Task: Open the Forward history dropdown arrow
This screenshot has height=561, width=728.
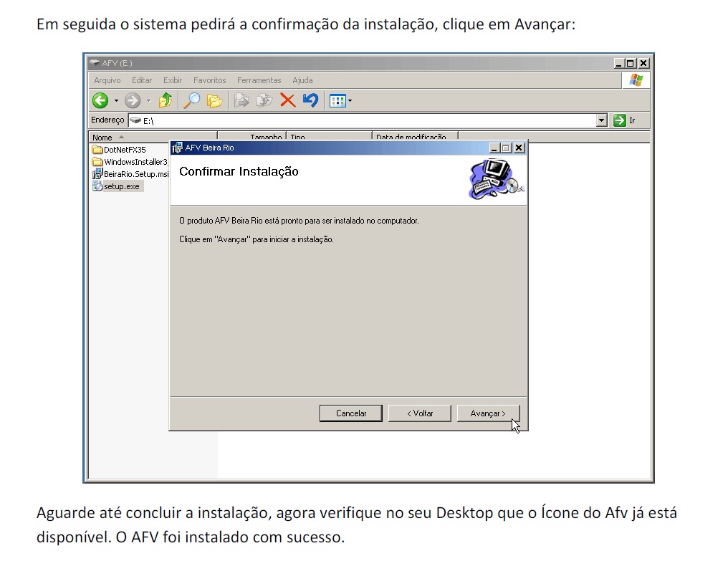Action: [x=148, y=101]
